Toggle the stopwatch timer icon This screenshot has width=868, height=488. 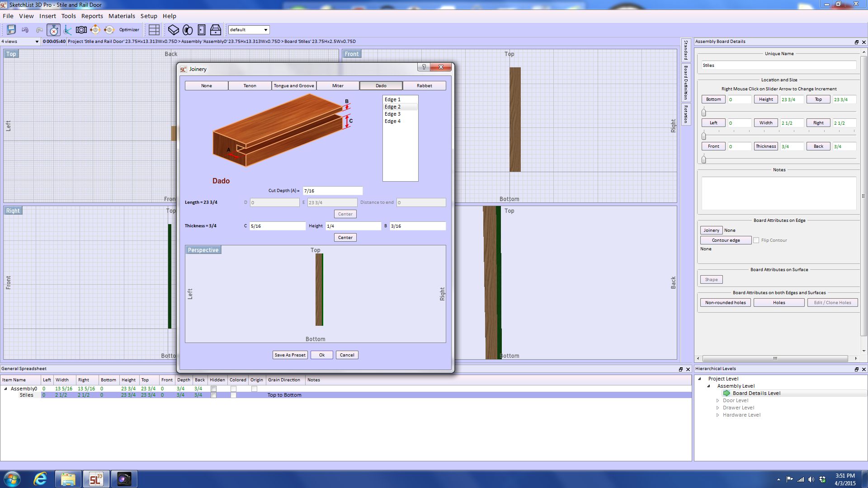(x=53, y=30)
